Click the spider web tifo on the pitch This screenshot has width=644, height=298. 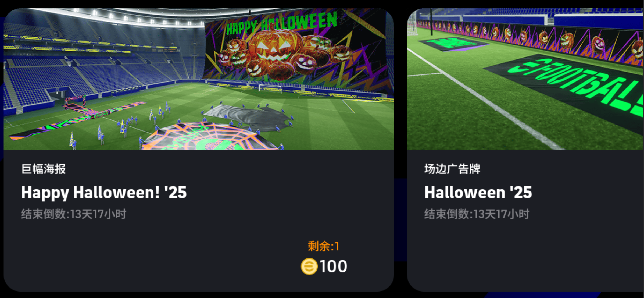coord(210,137)
